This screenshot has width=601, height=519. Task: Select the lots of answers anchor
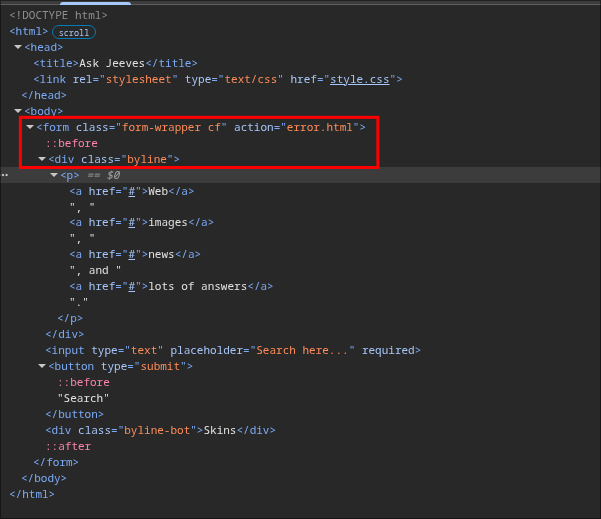pyautogui.click(x=171, y=286)
